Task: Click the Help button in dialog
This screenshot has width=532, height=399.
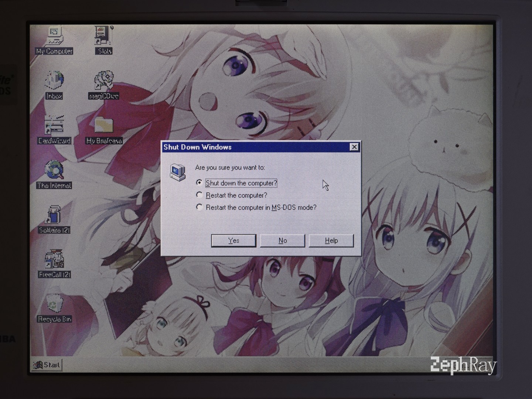Action: [331, 241]
